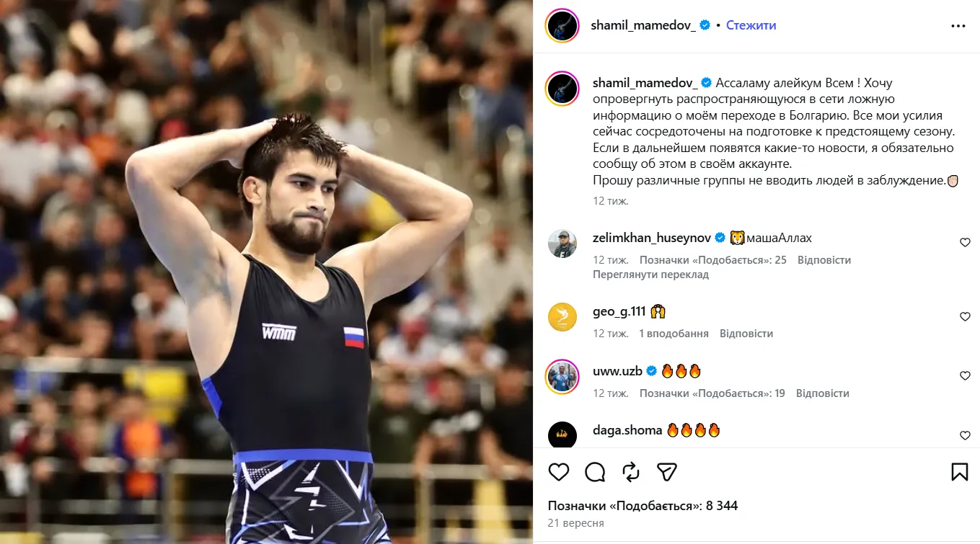Open the profile picture in the post header
The height and width of the screenshot is (544, 980).
click(x=562, y=26)
